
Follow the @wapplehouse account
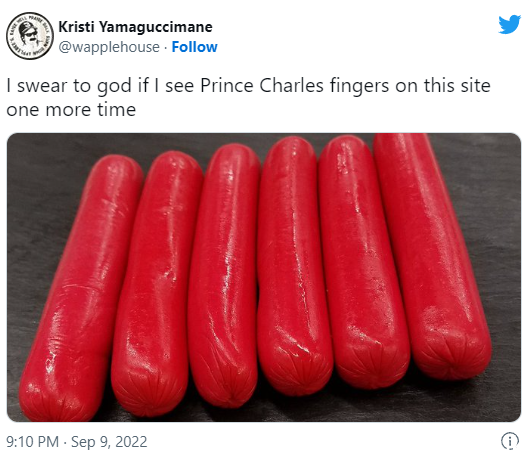(x=194, y=47)
